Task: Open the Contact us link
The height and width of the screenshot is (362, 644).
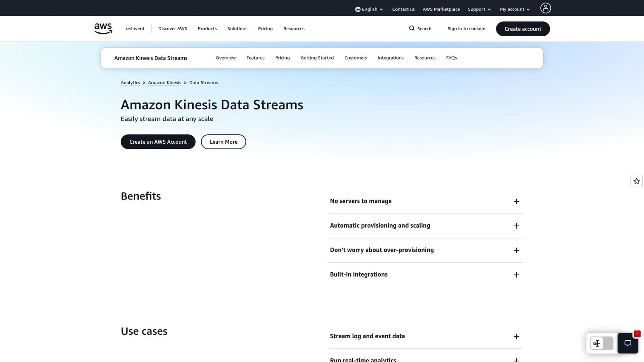Action: (x=403, y=9)
